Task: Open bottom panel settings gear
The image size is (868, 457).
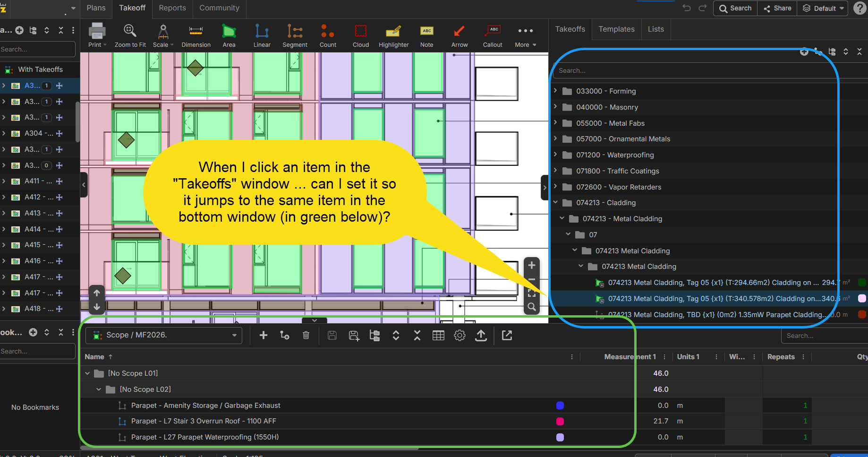Action: [x=460, y=335]
